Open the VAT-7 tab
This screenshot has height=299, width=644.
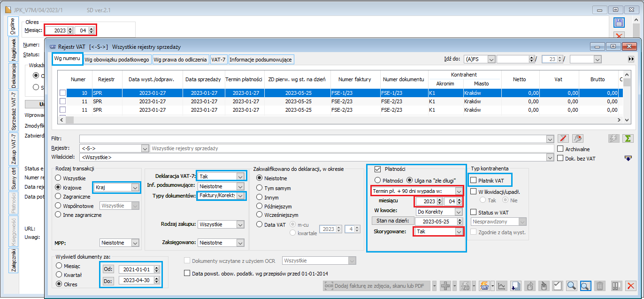coord(218,59)
